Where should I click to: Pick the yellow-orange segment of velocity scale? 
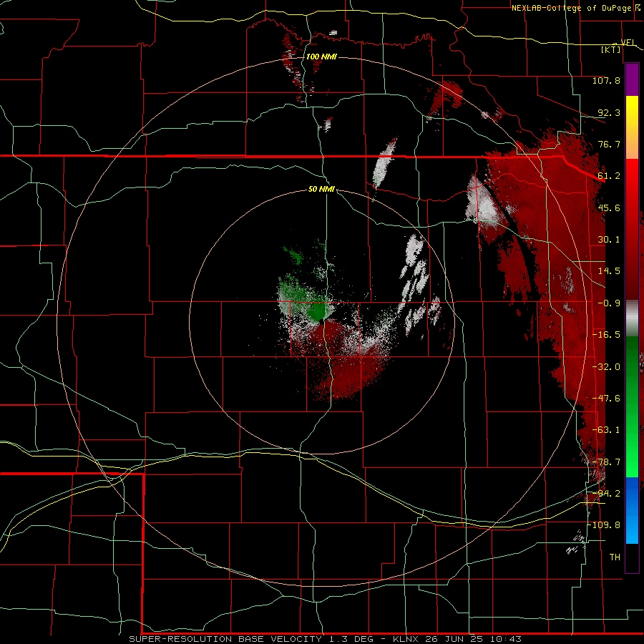pyautogui.click(x=632, y=127)
